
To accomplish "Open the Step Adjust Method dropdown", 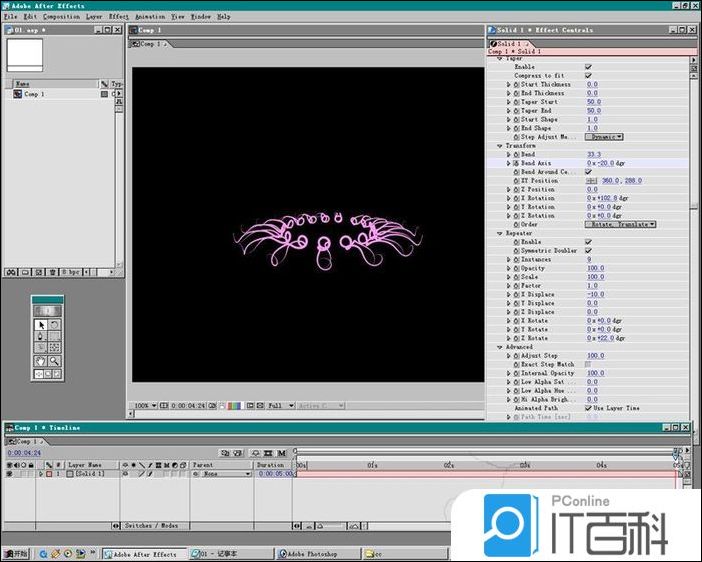I will coord(605,137).
